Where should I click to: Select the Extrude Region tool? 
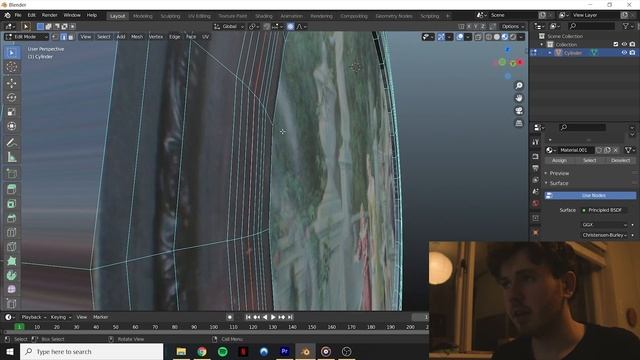click(11, 189)
